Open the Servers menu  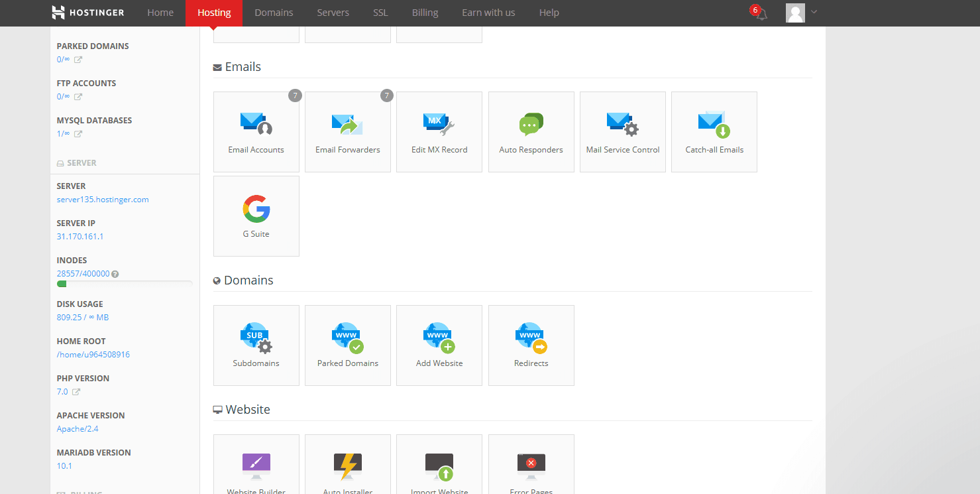[x=333, y=13]
